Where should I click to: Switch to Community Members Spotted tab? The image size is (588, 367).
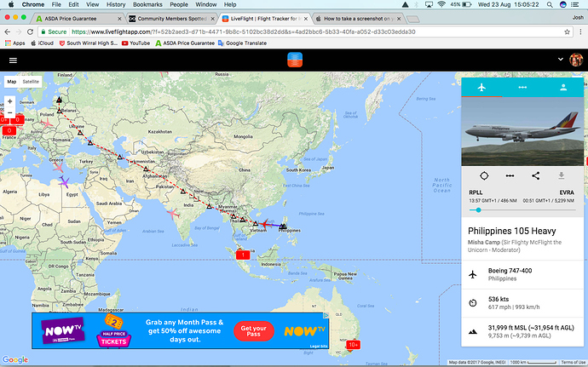coord(172,19)
